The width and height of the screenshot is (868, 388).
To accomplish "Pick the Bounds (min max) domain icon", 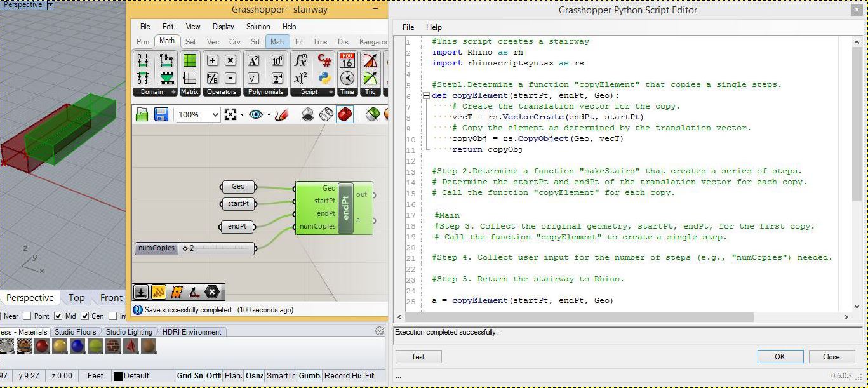I will coord(167,61).
